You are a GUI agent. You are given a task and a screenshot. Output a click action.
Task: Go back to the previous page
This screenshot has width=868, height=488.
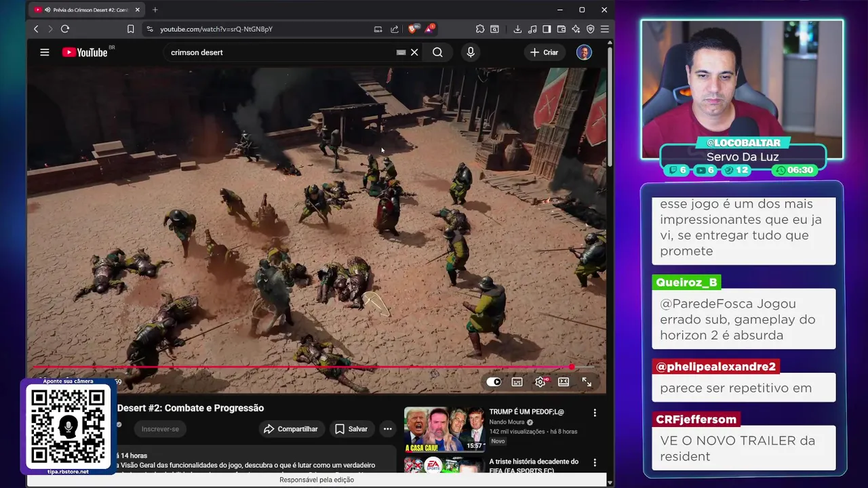[36, 29]
